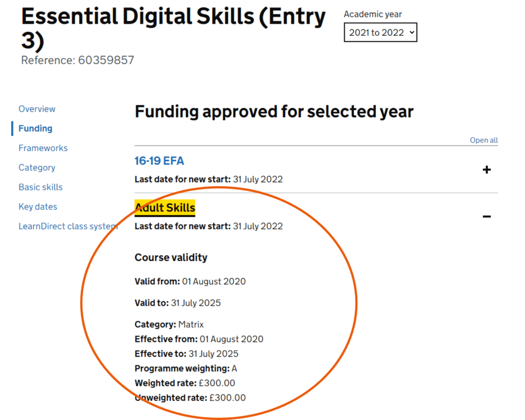Open the Overview page from the sidebar
Screen dimensions: 525x420
[x=36, y=109]
